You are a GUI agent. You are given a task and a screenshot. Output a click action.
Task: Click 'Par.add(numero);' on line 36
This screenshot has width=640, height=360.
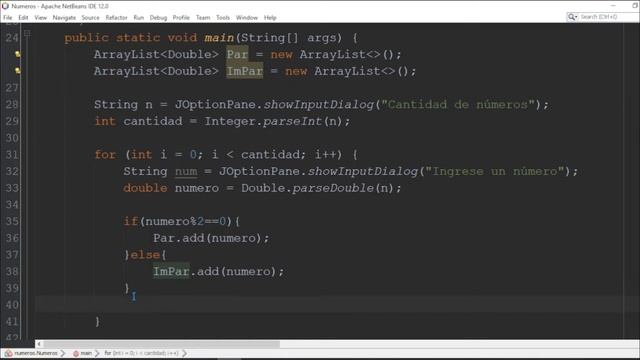tap(211, 238)
